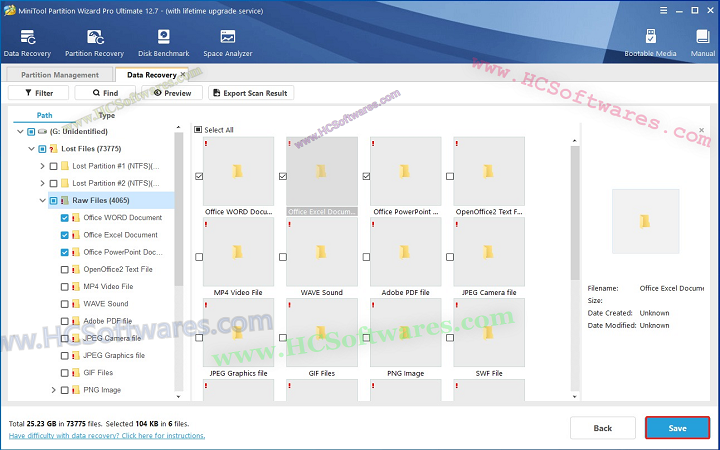Viewport: 720px width, 450px height.
Task: Expand the PNG Image tree node
Action: coord(54,390)
